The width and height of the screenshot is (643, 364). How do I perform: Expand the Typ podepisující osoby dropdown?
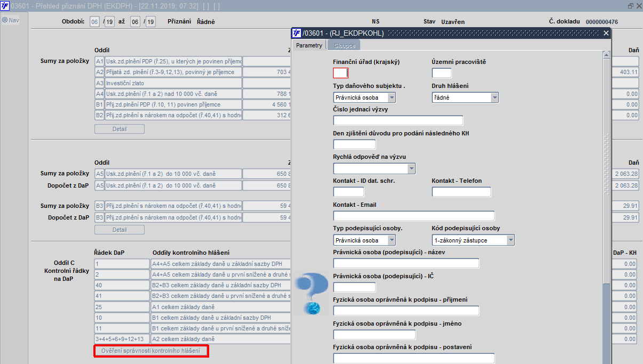(x=392, y=240)
